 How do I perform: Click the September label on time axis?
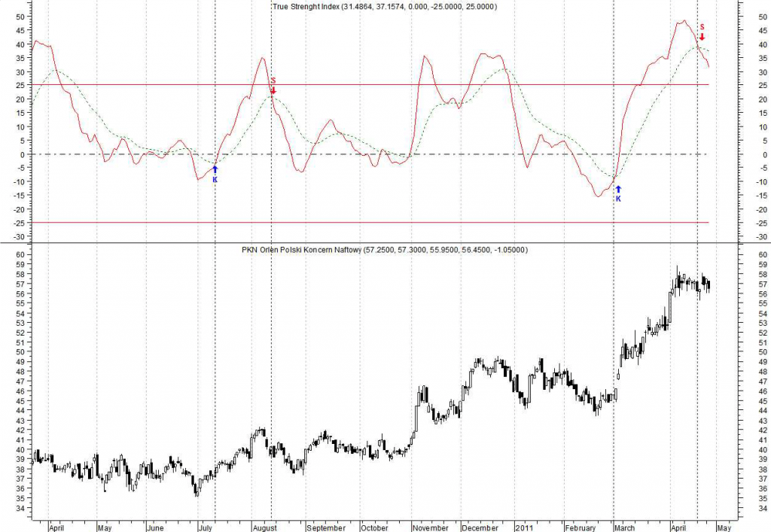326,527
